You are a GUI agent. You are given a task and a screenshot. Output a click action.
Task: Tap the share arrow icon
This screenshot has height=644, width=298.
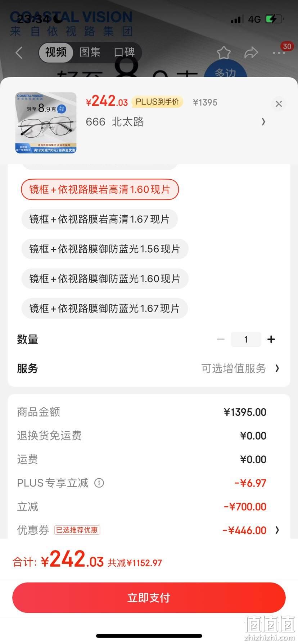[x=251, y=52]
